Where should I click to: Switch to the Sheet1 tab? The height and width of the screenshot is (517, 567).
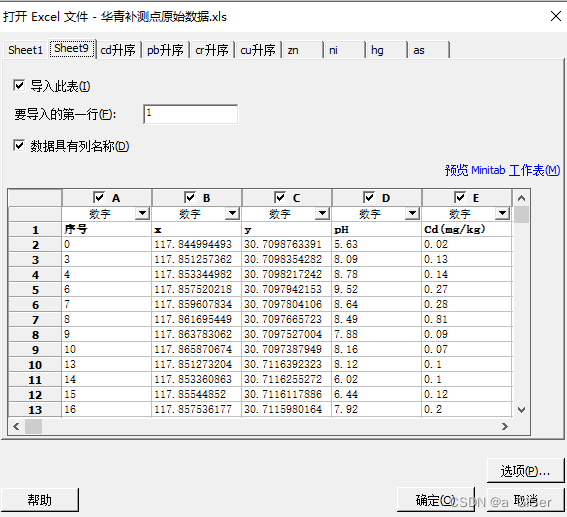point(26,50)
